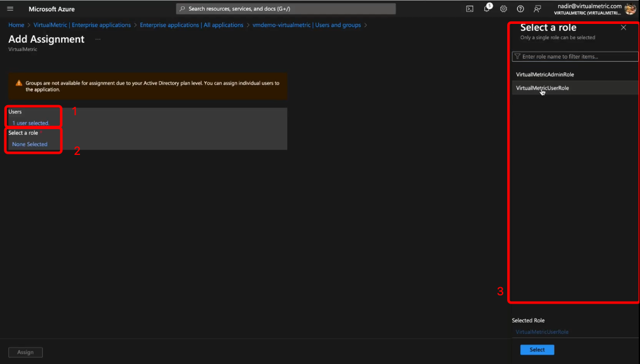Click the nadir@virtualmetric.com account name
The height and width of the screenshot is (364, 640).
coord(590,6)
